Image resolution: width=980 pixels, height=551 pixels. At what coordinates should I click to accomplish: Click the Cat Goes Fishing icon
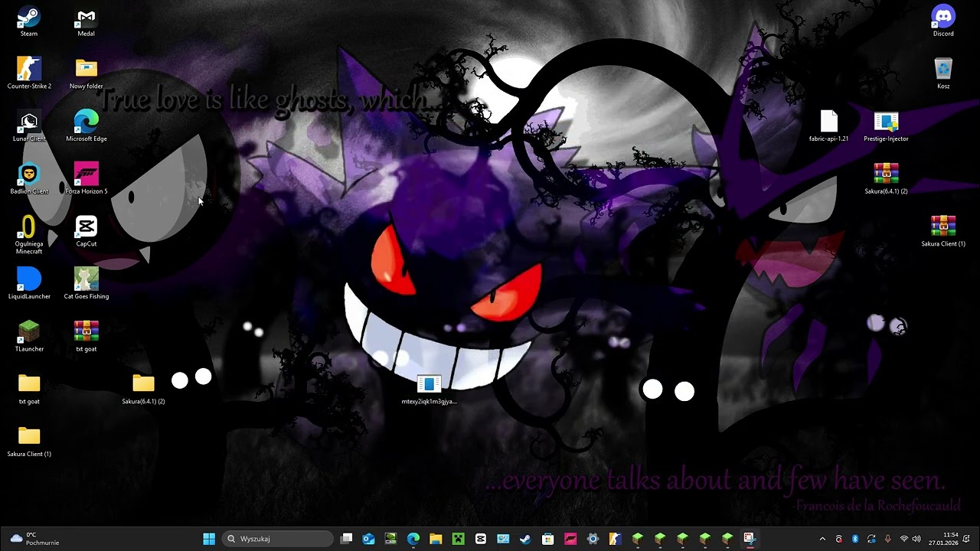(87, 284)
